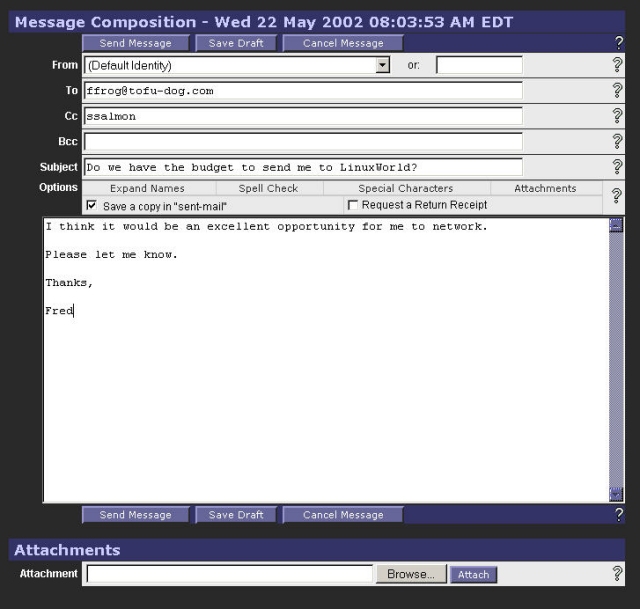Click the message body scrollbar track
Viewport: 640px width, 609px height.
click(x=616, y=359)
